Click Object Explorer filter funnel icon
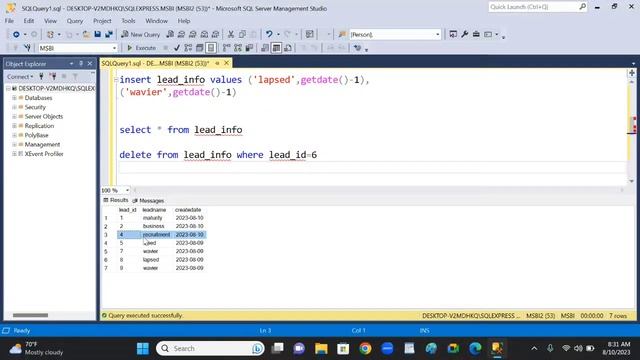 [75, 76]
